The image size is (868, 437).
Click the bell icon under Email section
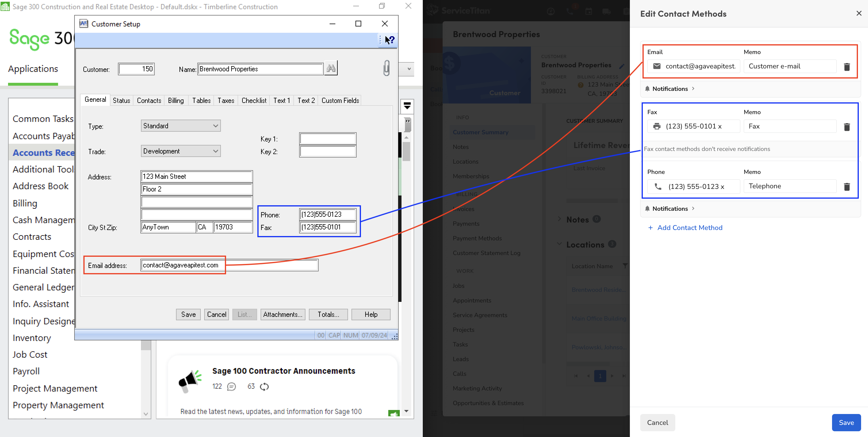coord(647,89)
